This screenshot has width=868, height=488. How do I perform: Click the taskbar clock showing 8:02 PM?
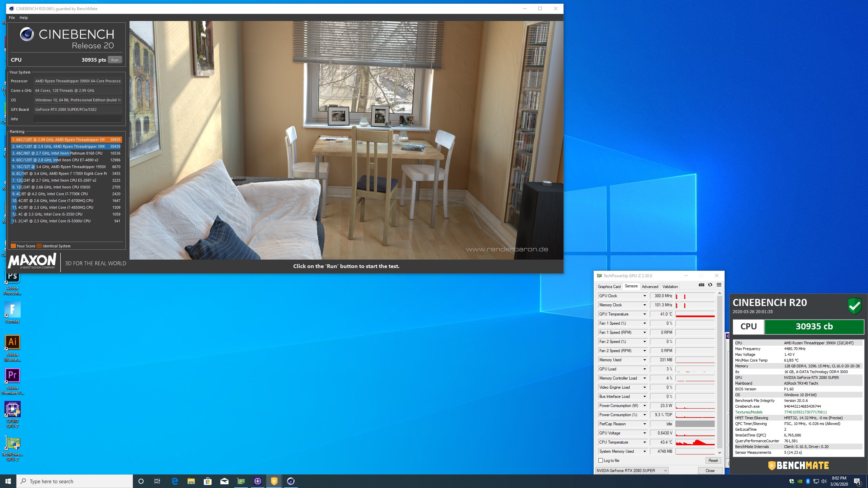(x=839, y=481)
